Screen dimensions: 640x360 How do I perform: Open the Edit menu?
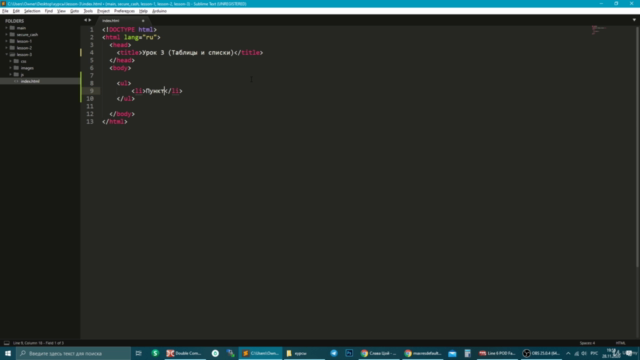(16, 11)
